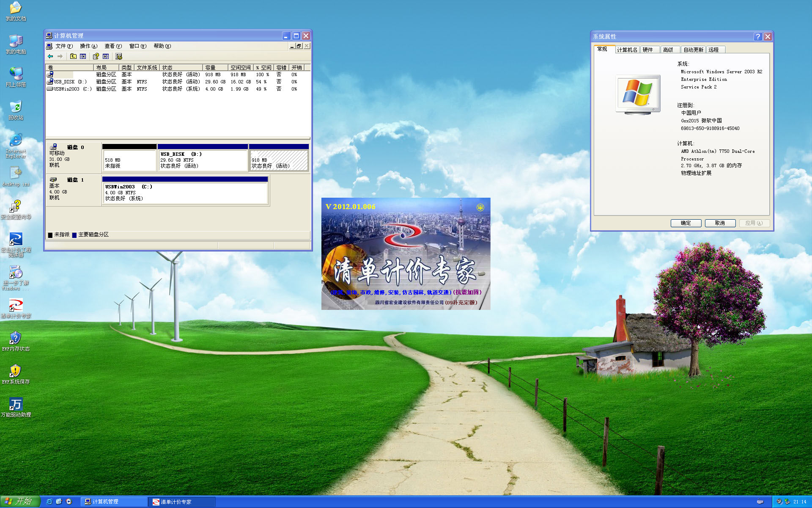This screenshot has height=508, width=812.
Task: Select USBWin2003 (C:) row in volume list
Action: tap(178, 89)
